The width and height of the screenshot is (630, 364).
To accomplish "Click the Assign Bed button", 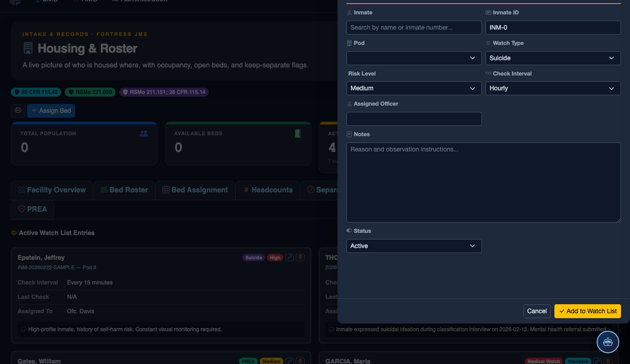I will 51,111.
